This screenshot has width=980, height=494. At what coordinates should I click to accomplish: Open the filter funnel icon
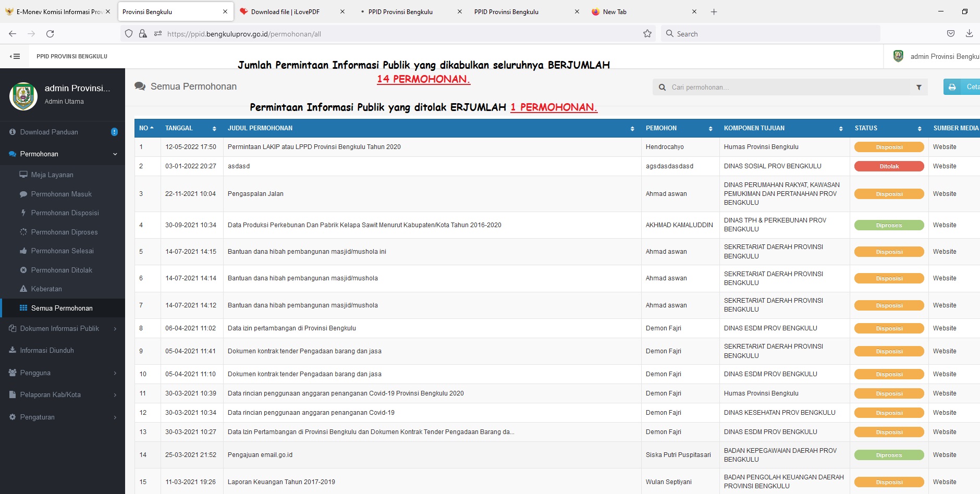pyautogui.click(x=919, y=88)
